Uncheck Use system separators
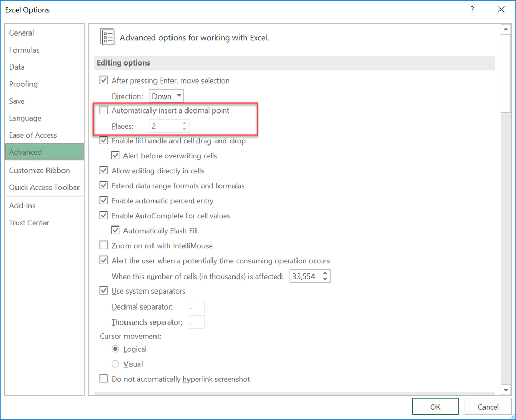Viewport: 516px width, 420px height. click(x=104, y=290)
